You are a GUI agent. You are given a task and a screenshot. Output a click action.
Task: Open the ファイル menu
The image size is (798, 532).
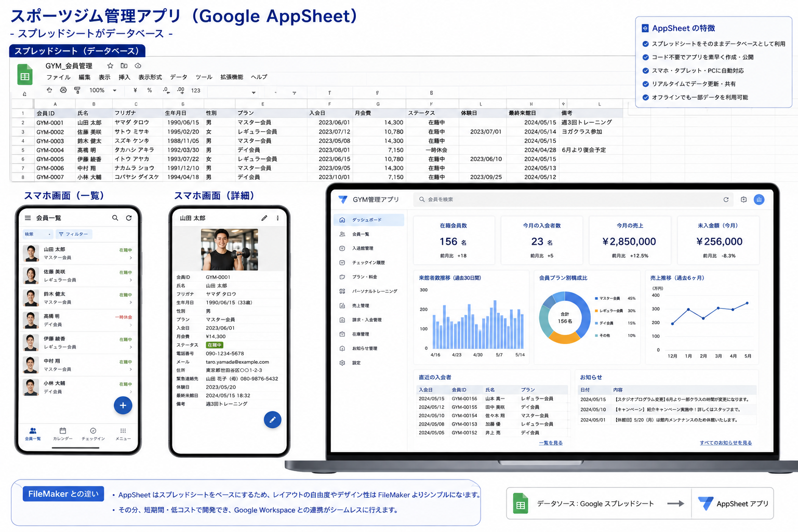coord(58,77)
